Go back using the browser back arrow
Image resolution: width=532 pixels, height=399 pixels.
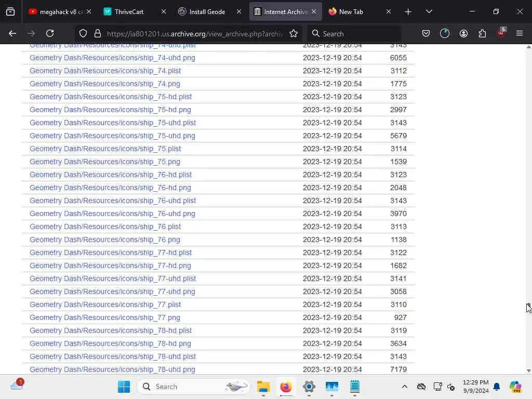(12, 33)
